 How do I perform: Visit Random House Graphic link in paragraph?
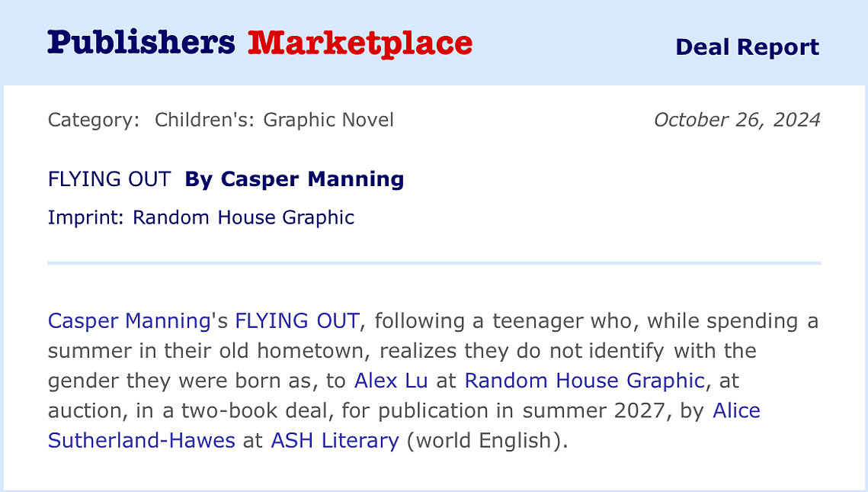coord(585,381)
